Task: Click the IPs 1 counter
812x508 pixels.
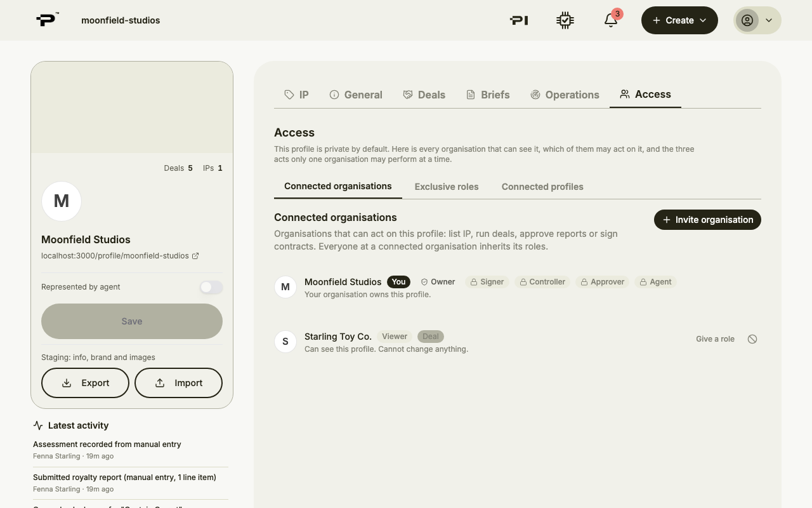Action: [x=213, y=168]
